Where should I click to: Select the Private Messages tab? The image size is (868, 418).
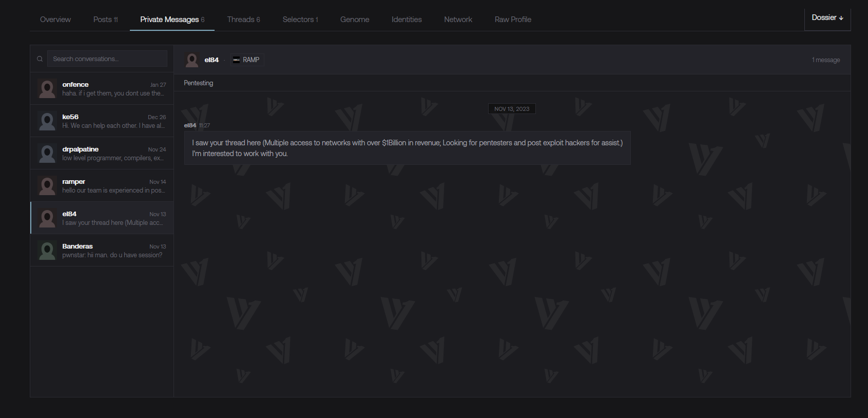tap(172, 20)
